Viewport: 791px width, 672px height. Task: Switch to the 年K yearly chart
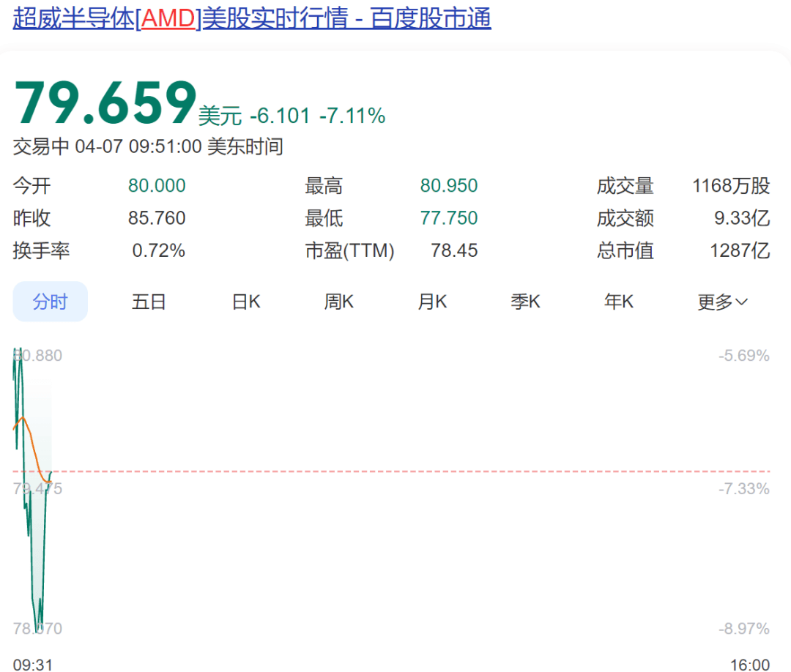coord(618,302)
